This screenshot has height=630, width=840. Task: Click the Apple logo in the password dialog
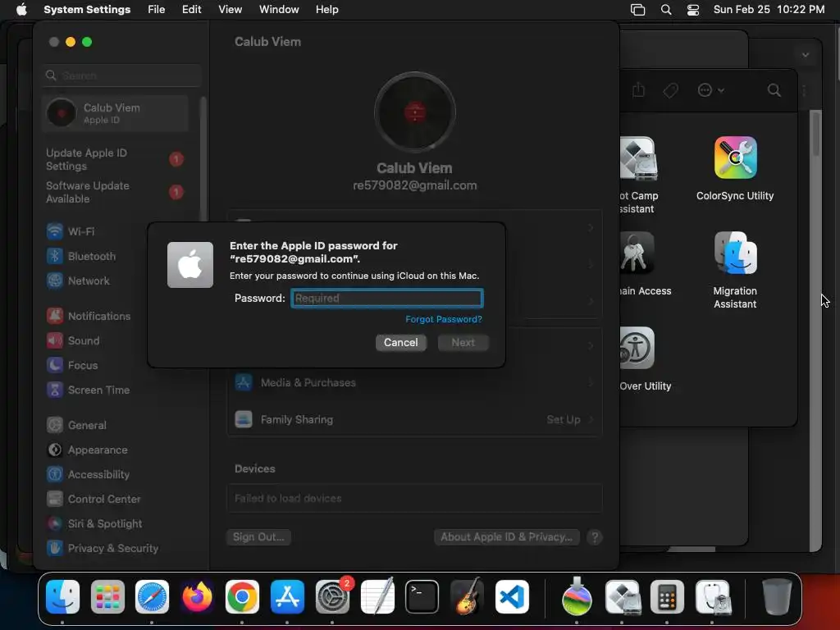pos(190,265)
